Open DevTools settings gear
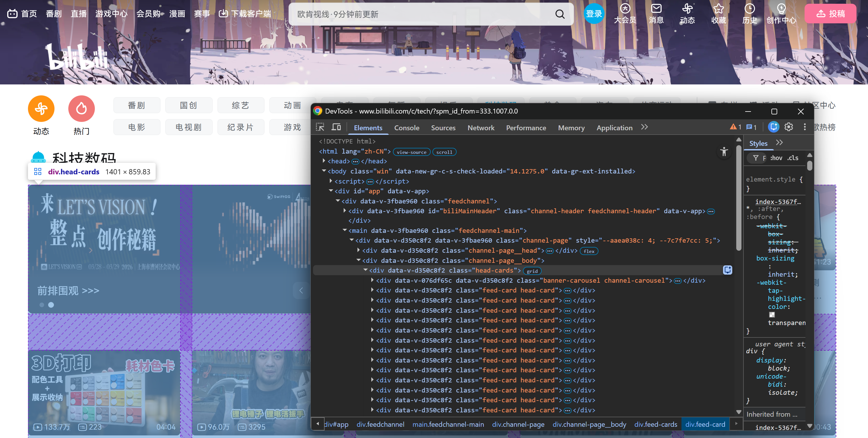Viewport: 868px width, 438px height. click(x=788, y=127)
